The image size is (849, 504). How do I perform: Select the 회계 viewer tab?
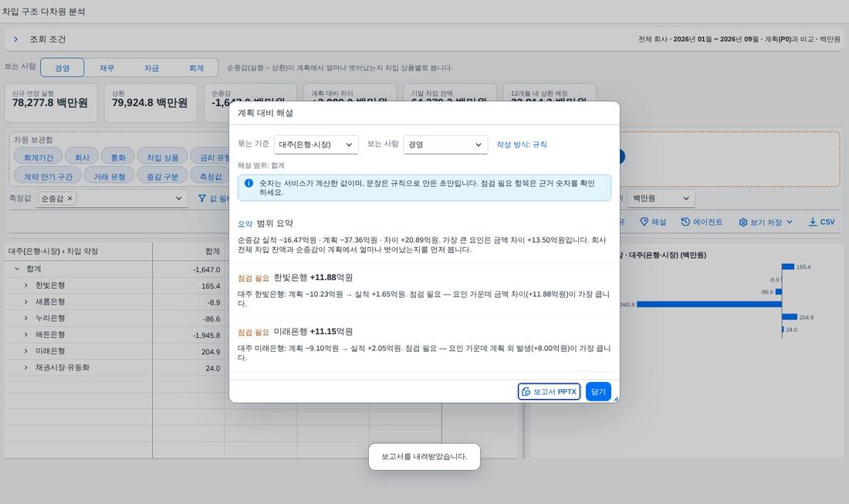(196, 68)
